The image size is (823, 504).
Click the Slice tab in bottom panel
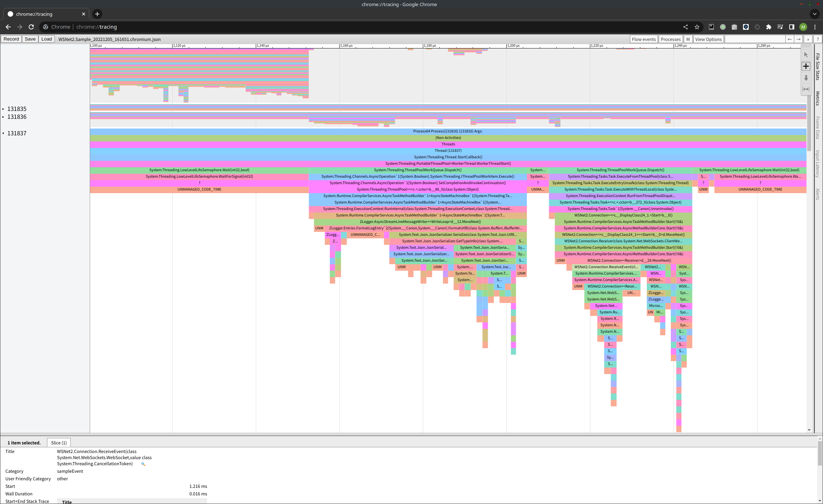click(x=59, y=442)
